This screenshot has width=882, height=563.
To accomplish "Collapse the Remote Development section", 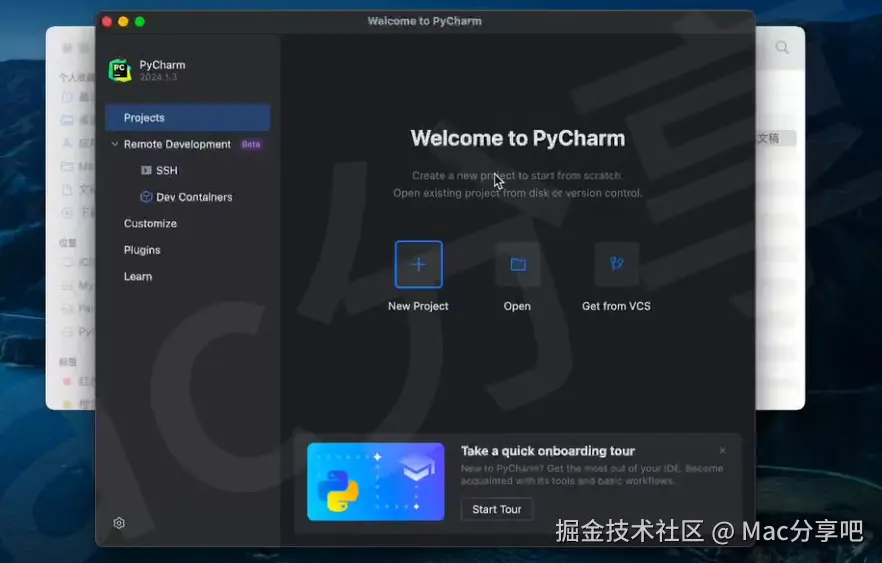I will pyautogui.click(x=115, y=144).
